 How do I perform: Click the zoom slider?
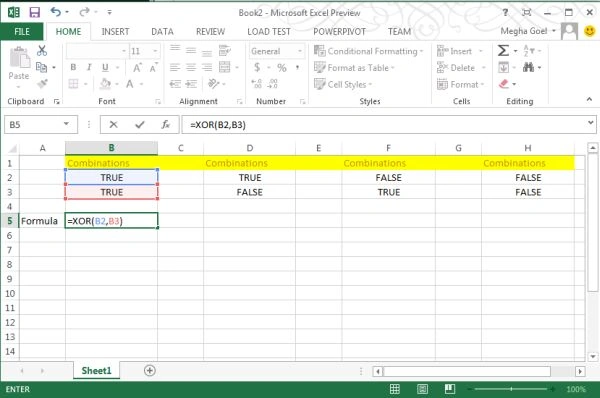(x=511, y=389)
